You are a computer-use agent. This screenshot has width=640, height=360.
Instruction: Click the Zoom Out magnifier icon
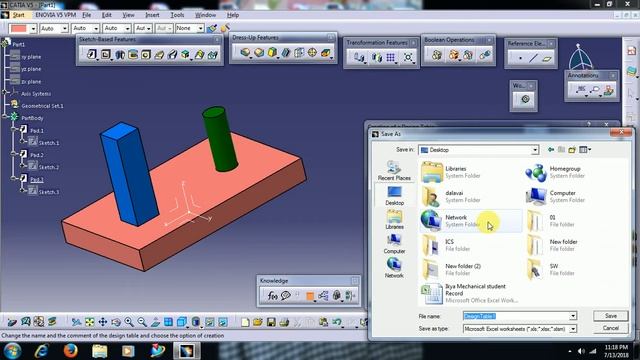(142, 322)
